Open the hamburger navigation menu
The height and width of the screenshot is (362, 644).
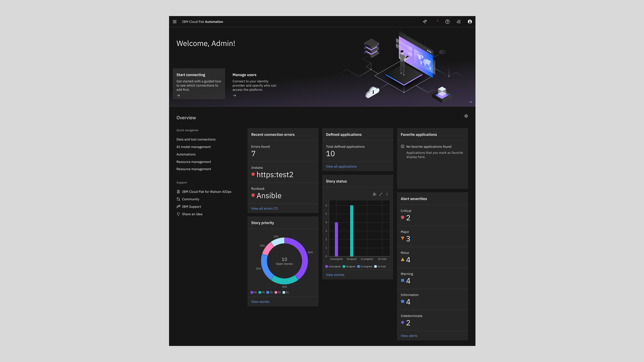point(174,22)
